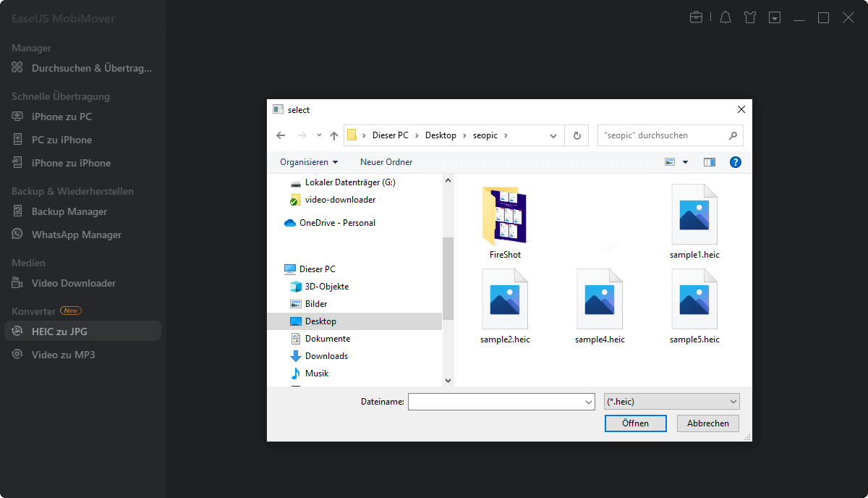868x498 pixels.
Task: Open recent locations dropdown arrow
Action: tap(320, 136)
